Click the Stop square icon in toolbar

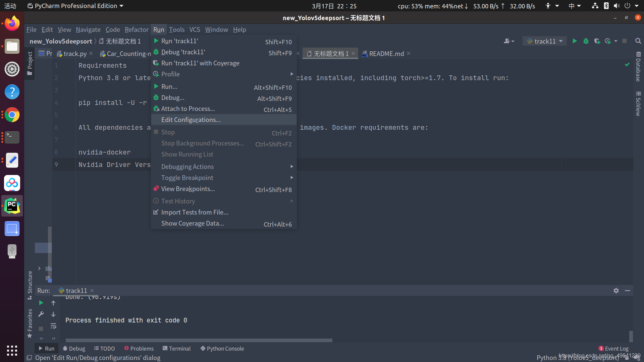tap(625, 41)
